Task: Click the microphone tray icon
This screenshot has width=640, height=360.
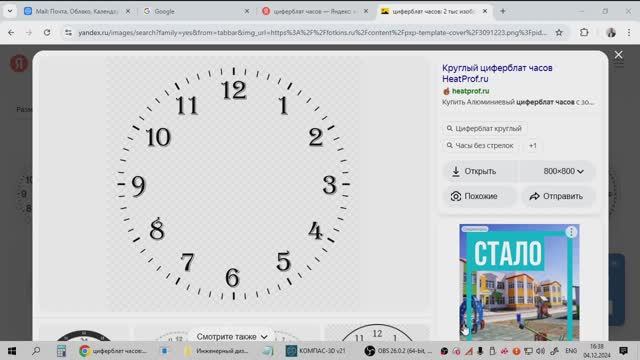Action: click(480, 351)
